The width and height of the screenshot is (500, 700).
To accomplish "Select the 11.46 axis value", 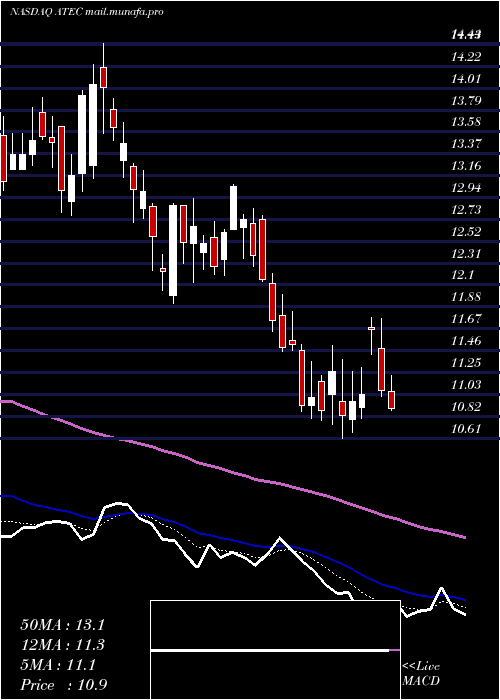I will point(466,341).
